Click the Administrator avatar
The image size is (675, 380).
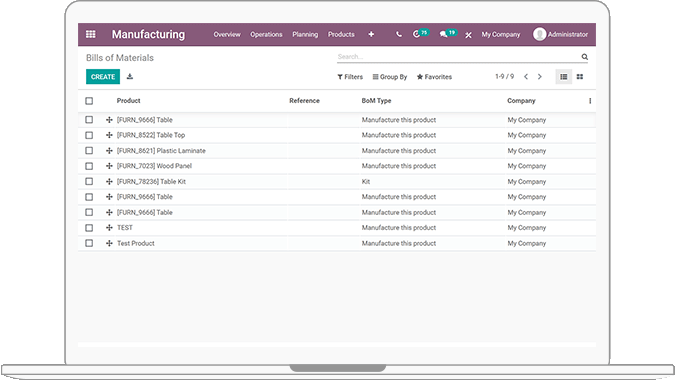click(539, 34)
